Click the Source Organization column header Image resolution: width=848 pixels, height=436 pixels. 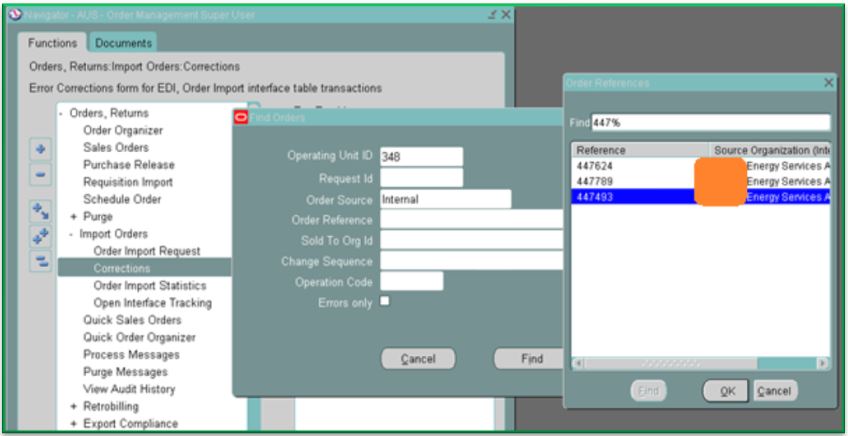pos(770,150)
